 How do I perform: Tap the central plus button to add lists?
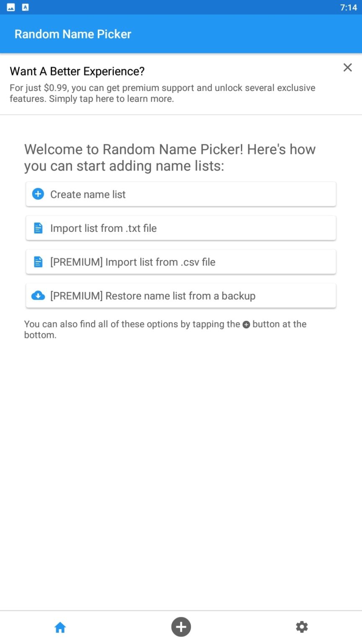click(181, 627)
